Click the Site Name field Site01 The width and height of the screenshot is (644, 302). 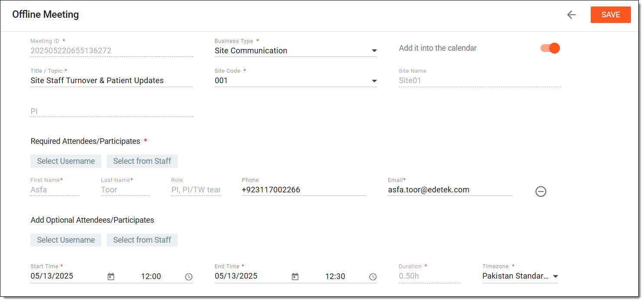[480, 81]
